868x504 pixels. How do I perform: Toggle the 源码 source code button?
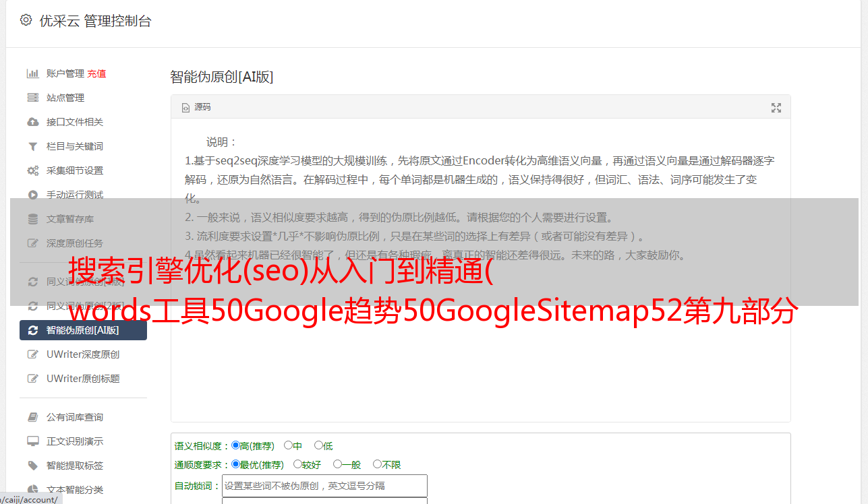[196, 107]
